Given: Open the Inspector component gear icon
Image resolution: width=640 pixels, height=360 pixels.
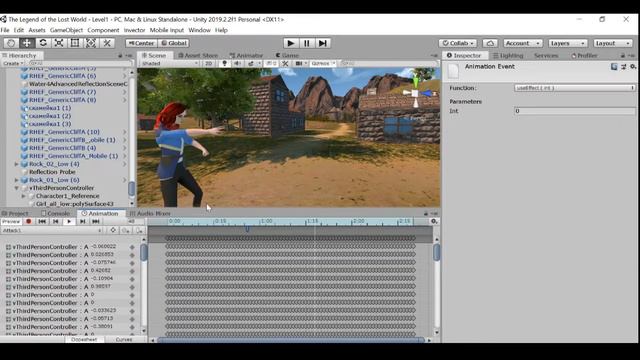Looking at the screenshot, I should point(633,67).
